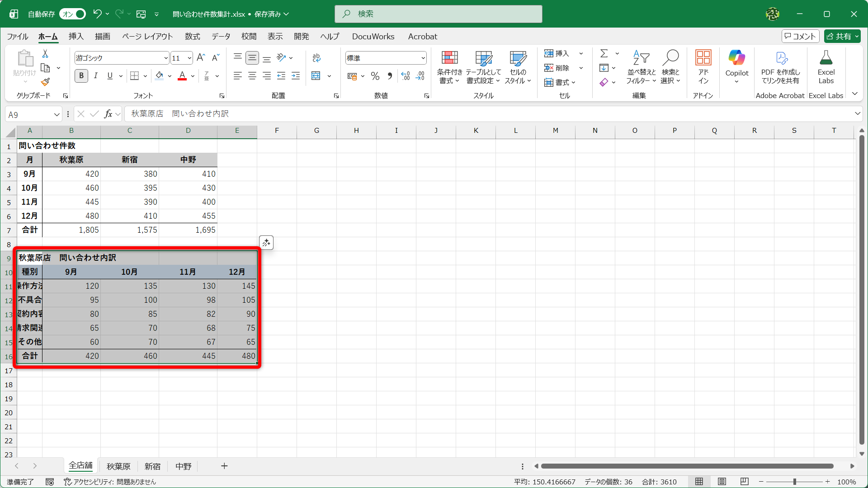Viewport: 868px width, 488px height.
Task: Click the Quick Analysis icon by selection
Action: 266,243
